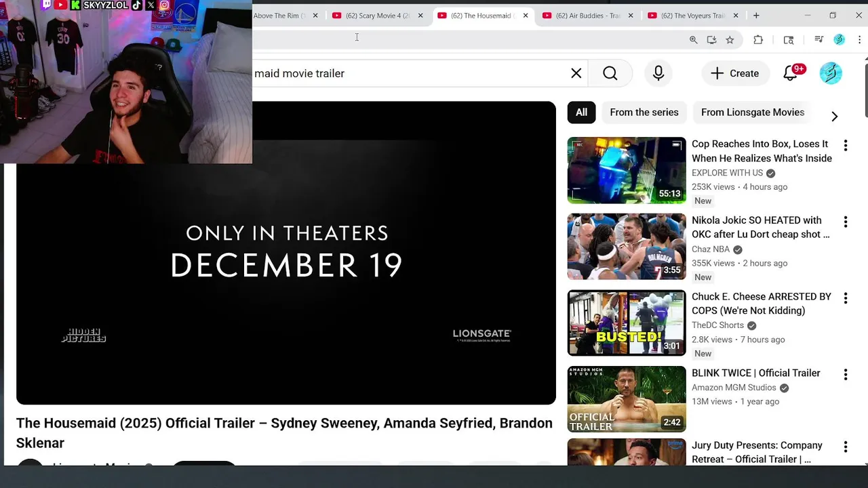Select The Housemaid browser tab

[x=482, y=16]
